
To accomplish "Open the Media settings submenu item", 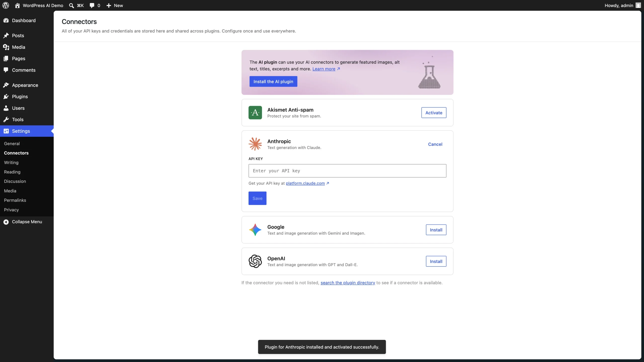I will (10, 191).
